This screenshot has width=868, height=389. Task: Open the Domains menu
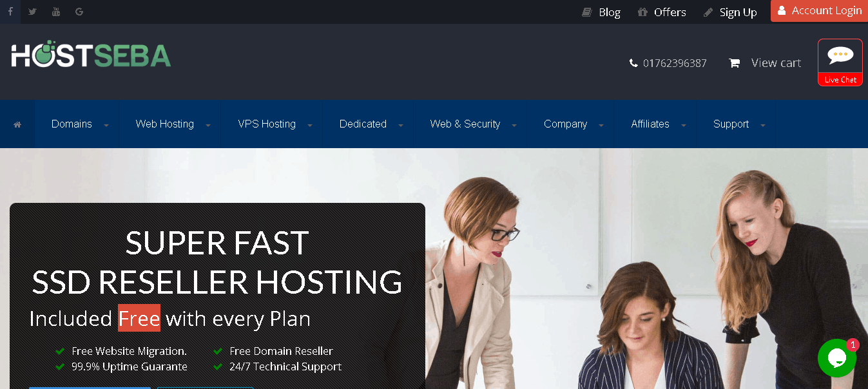click(x=72, y=124)
